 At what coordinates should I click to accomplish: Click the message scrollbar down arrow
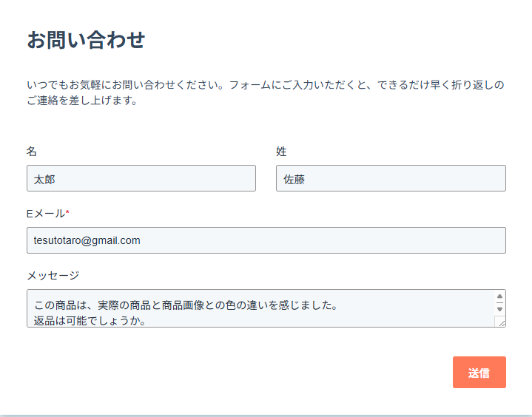[500, 308]
